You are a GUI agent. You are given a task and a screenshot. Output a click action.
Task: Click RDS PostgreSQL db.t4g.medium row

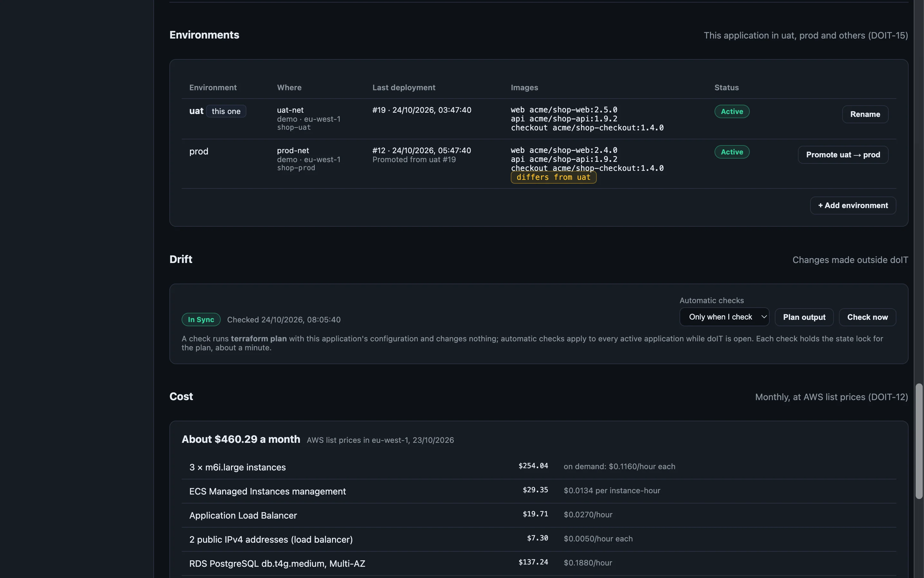[x=539, y=564]
